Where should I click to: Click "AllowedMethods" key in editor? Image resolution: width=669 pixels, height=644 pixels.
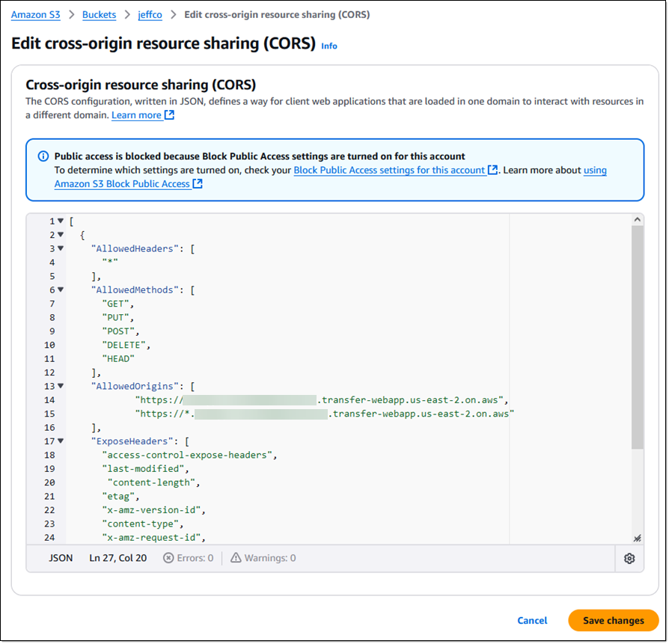(135, 290)
